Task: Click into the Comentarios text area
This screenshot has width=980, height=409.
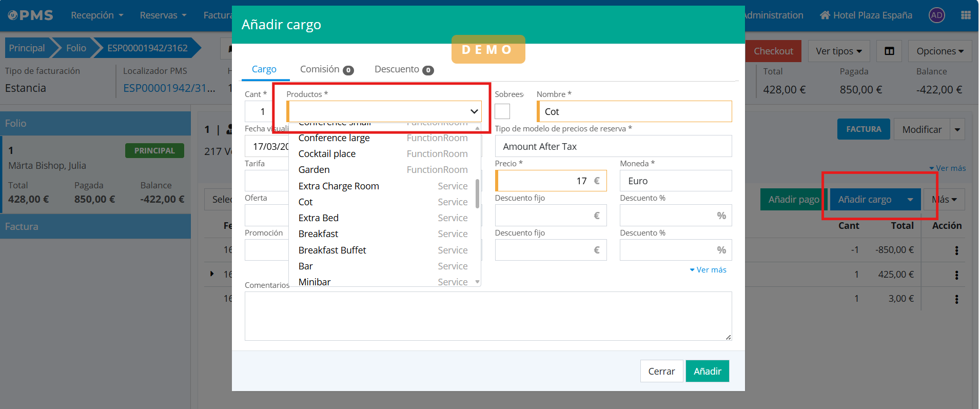Action: [x=487, y=316]
